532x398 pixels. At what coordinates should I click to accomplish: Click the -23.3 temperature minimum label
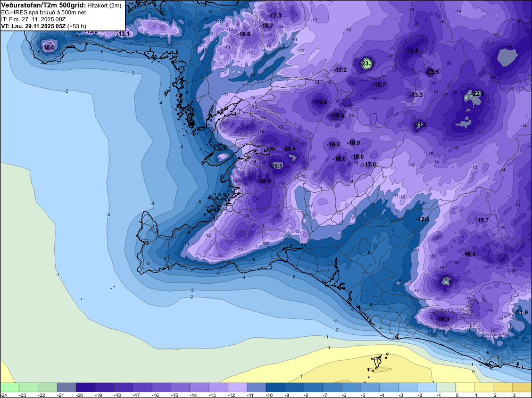[367, 63]
